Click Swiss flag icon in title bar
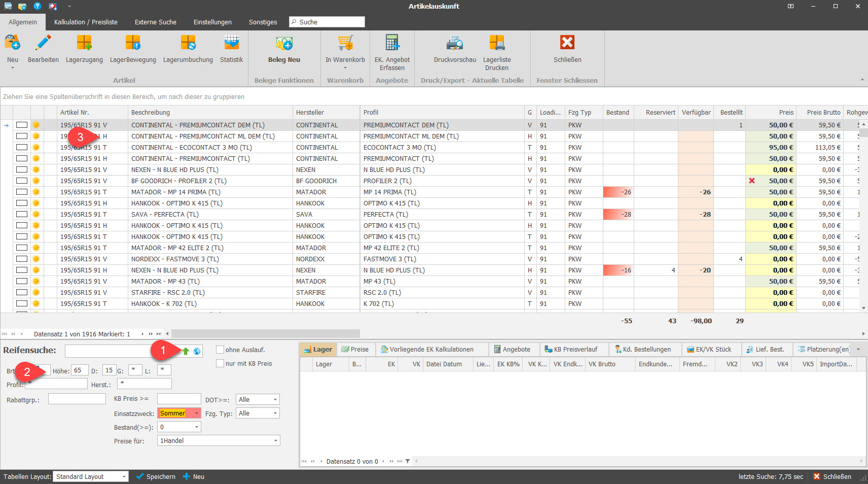The width and height of the screenshot is (868, 484). point(53,6)
